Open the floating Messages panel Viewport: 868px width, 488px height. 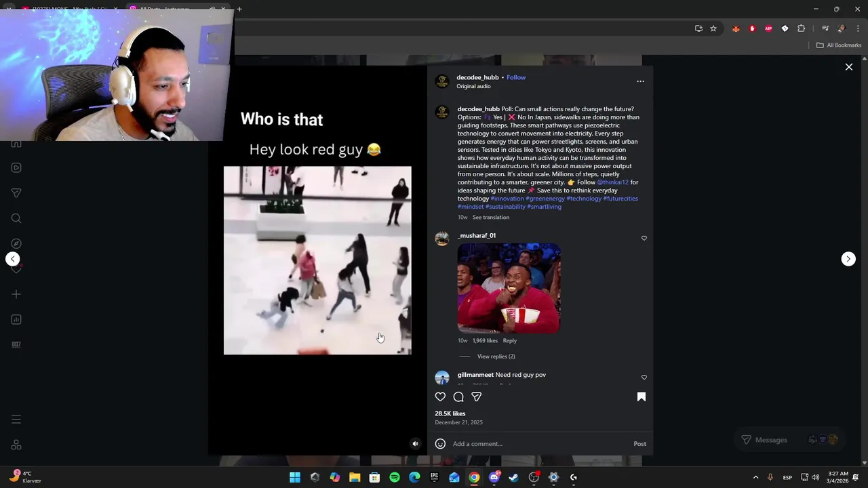tap(789, 440)
